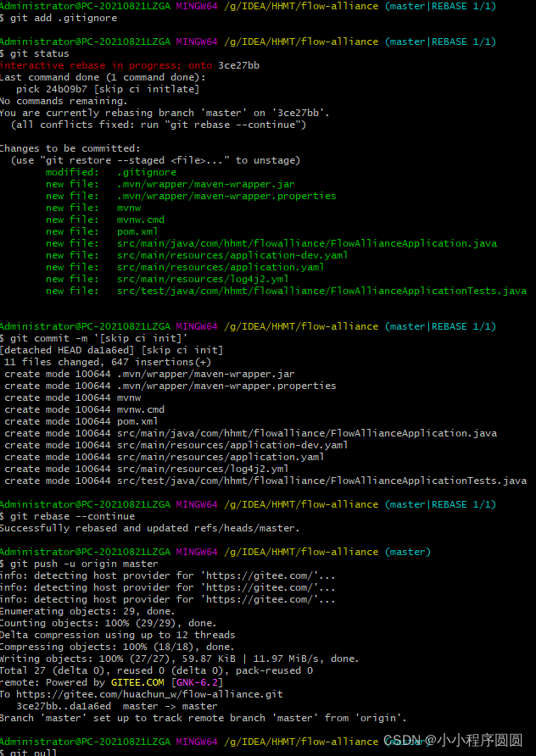536x756 pixels.
Task: Click 'Successfully rebased and updated refs/heads/master.' line
Action: pyautogui.click(x=149, y=528)
